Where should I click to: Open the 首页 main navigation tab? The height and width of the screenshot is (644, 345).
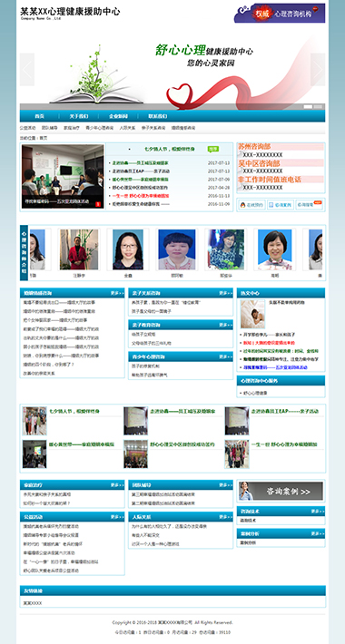pos(39,116)
